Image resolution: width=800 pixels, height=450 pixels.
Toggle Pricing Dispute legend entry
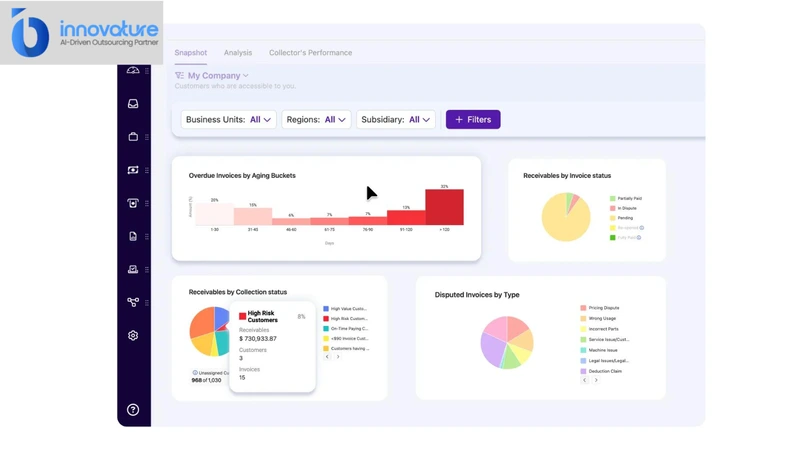(x=599, y=308)
